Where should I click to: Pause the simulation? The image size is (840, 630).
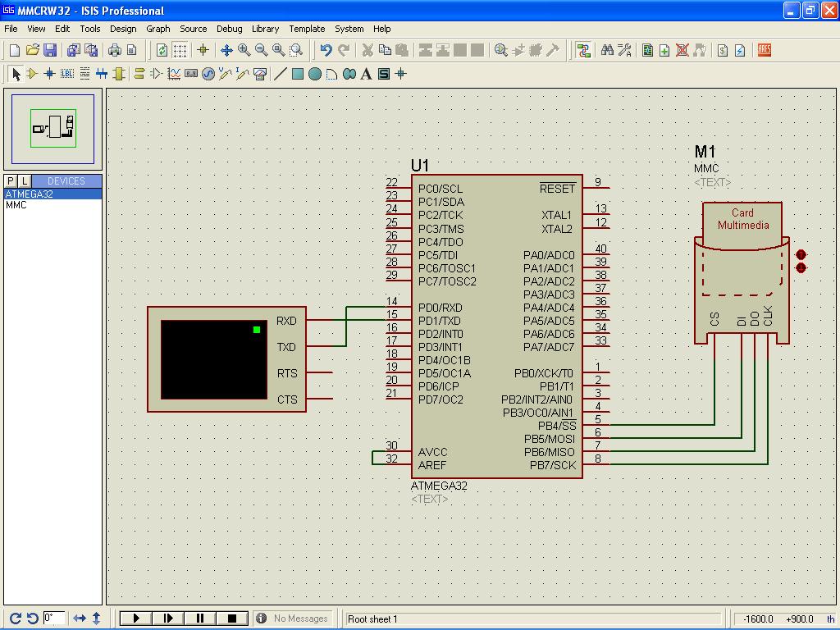(200, 619)
